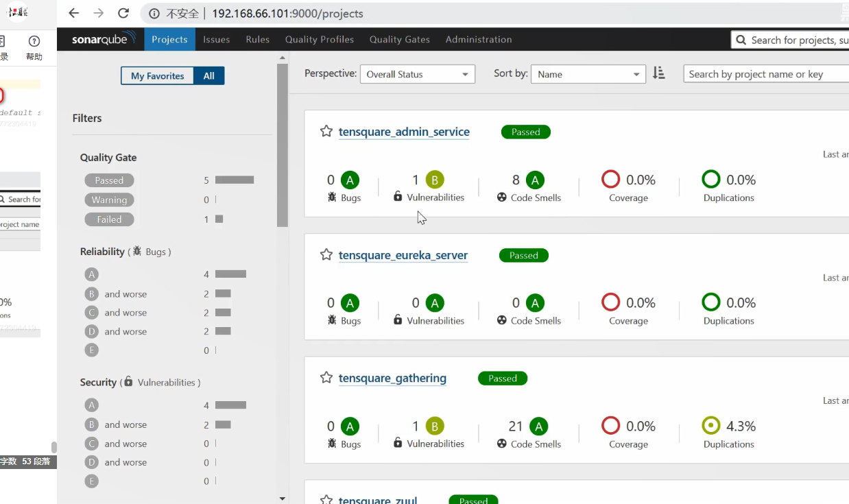Screen dimensions: 849x504
Task: Click duplications ring icon of tensquare_gathering
Action: click(711, 426)
